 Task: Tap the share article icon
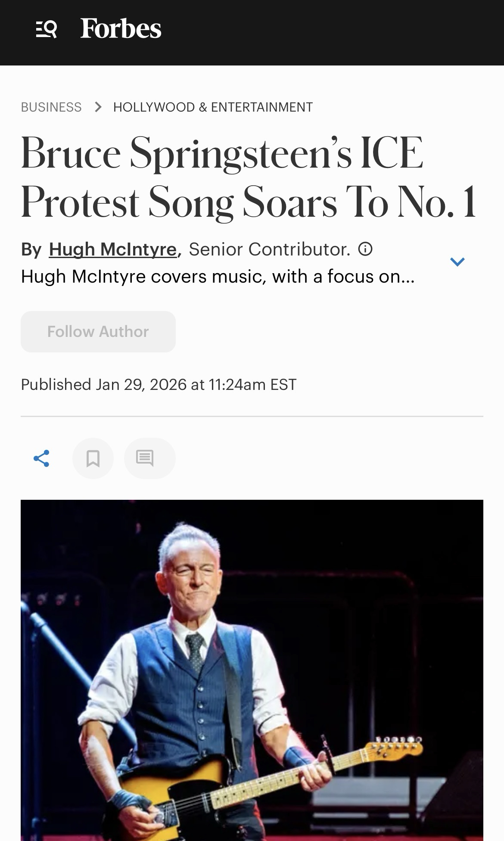(41, 458)
